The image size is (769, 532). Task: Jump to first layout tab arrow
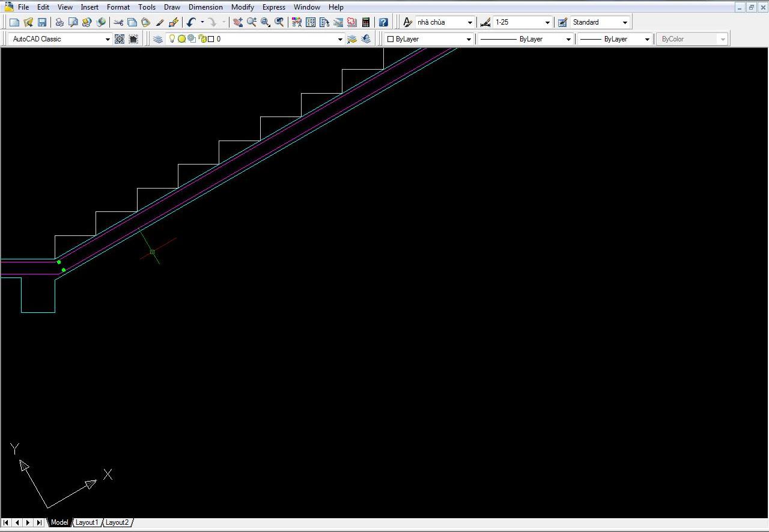pos(7,522)
